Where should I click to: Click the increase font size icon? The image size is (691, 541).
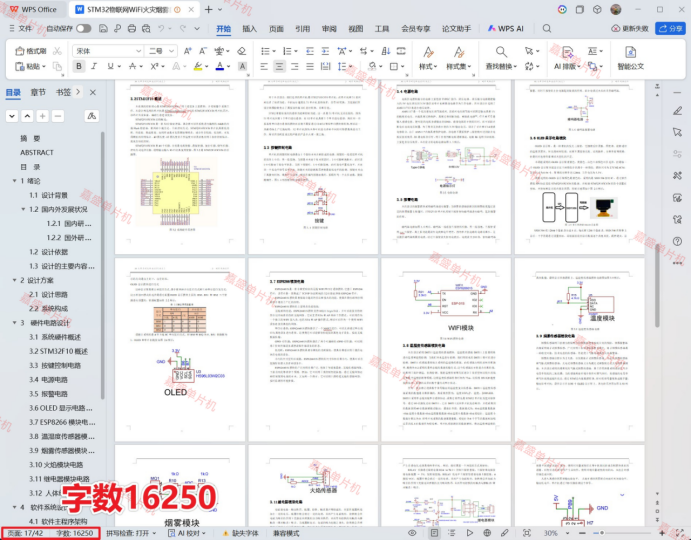[187, 51]
